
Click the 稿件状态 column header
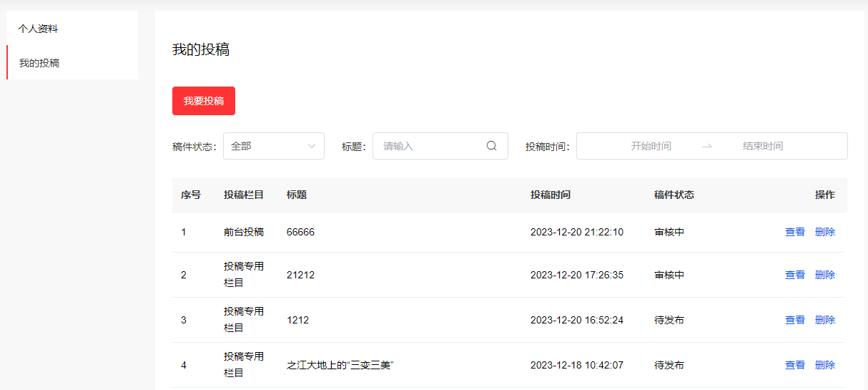pyautogui.click(x=674, y=195)
